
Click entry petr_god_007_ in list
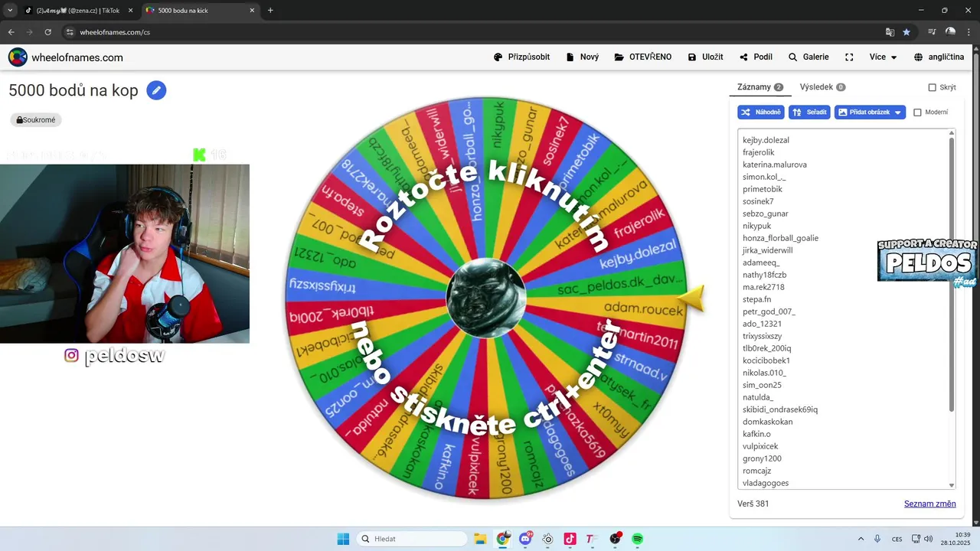coord(769,311)
